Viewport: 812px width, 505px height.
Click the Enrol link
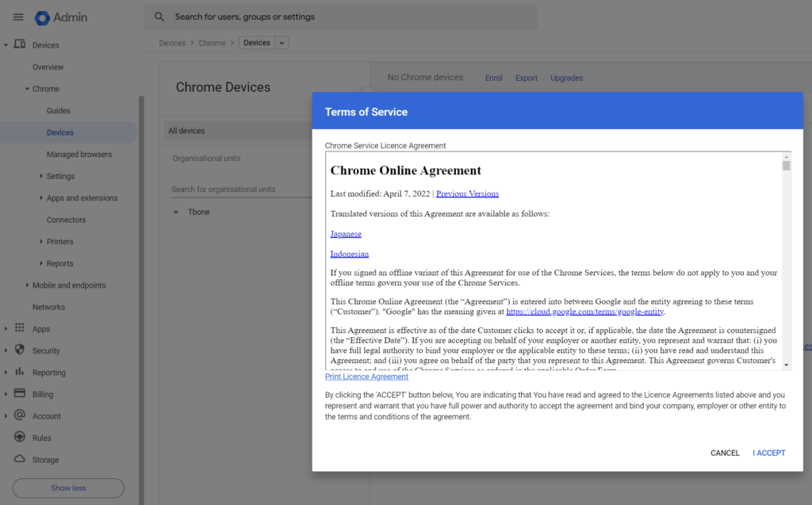[x=493, y=78]
